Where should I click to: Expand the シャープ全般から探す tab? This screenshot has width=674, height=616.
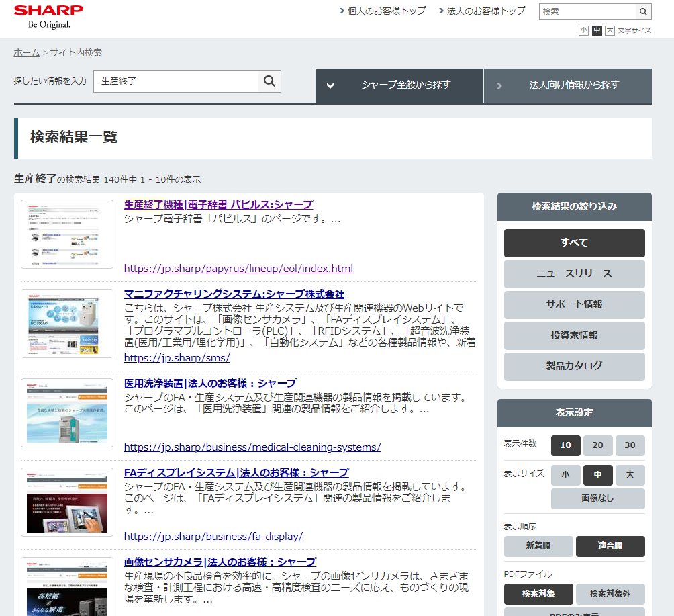(399, 85)
